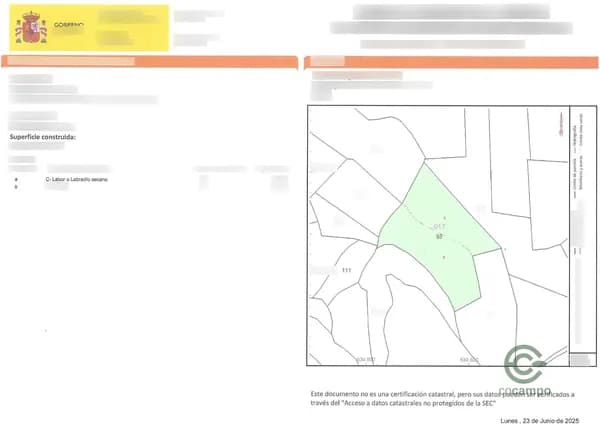Select the 'C- Labor o Labradío secano' row
600x424 pixels.
(x=78, y=178)
